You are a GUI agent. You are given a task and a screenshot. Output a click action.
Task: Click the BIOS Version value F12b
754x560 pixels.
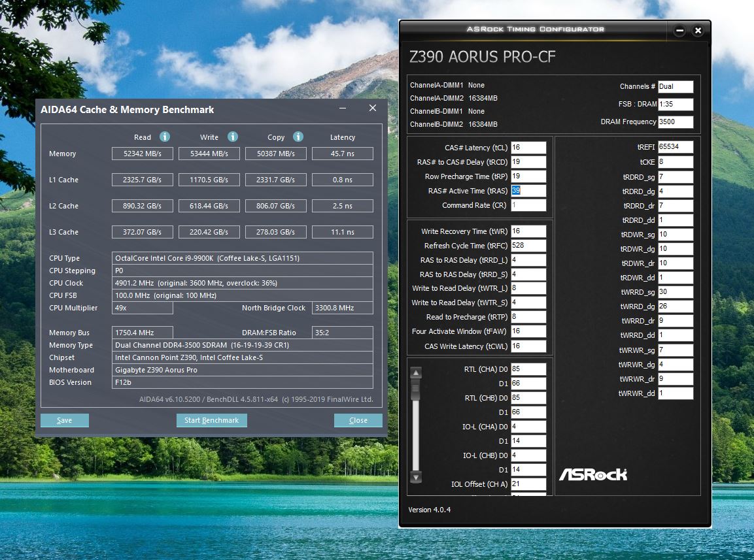point(243,382)
